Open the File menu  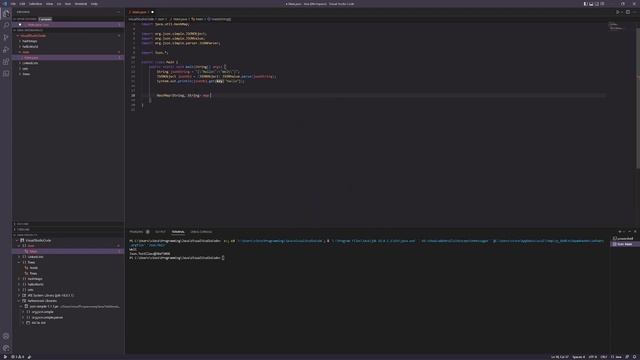[x=13, y=4]
